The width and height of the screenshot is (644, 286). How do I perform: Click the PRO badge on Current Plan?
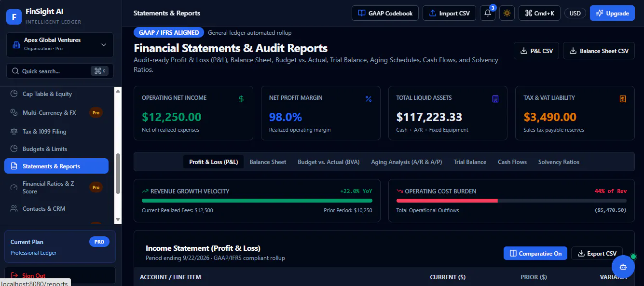99,242
